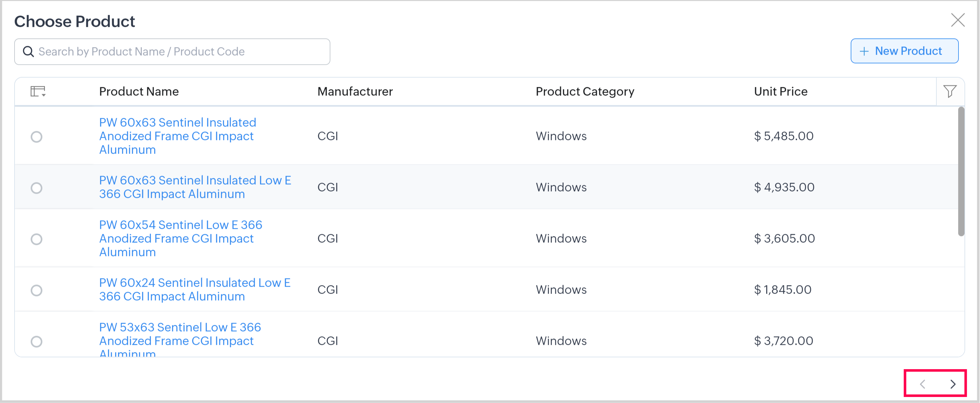Click the search magnifier icon

pyautogui.click(x=28, y=52)
